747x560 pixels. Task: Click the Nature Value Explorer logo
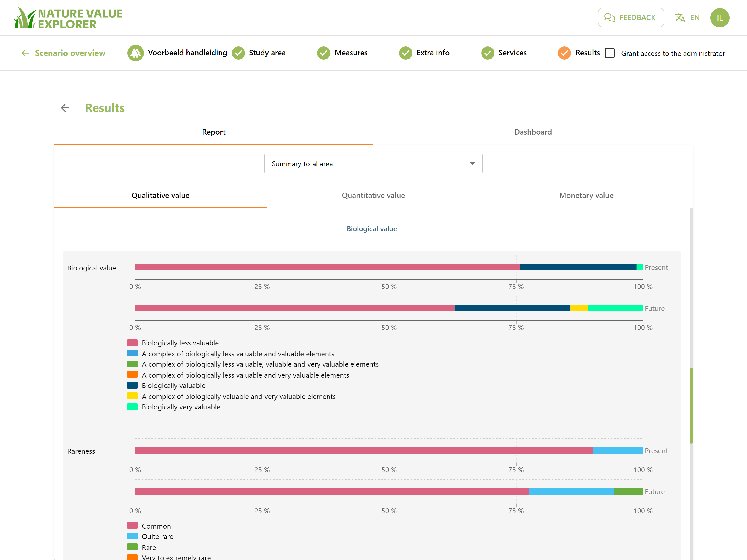pyautogui.click(x=68, y=18)
